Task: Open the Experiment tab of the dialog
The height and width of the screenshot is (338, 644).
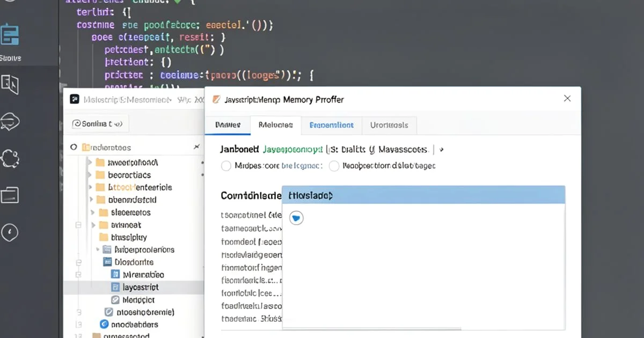Action: click(x=332, y=125)
